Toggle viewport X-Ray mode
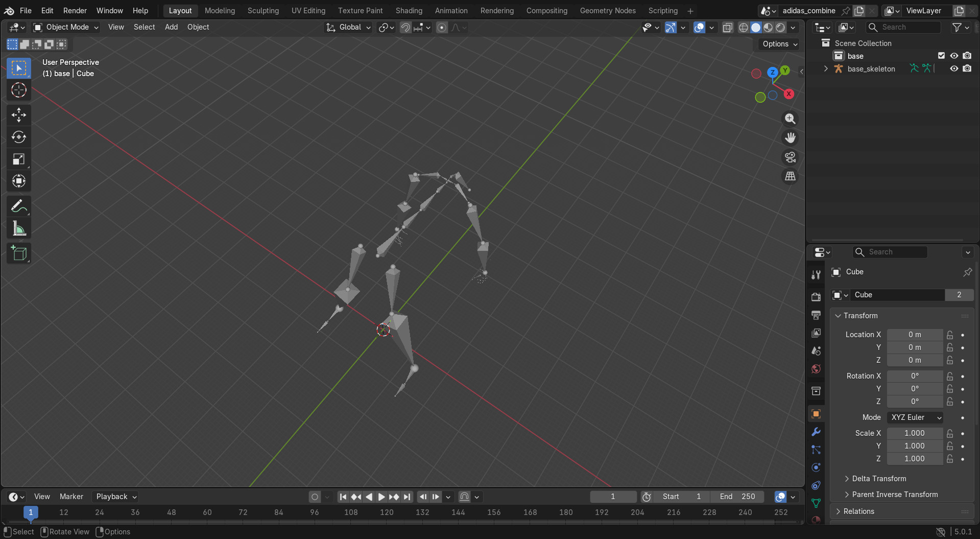The width and height of the screenshot is (980, 539). tap(728, 28)
